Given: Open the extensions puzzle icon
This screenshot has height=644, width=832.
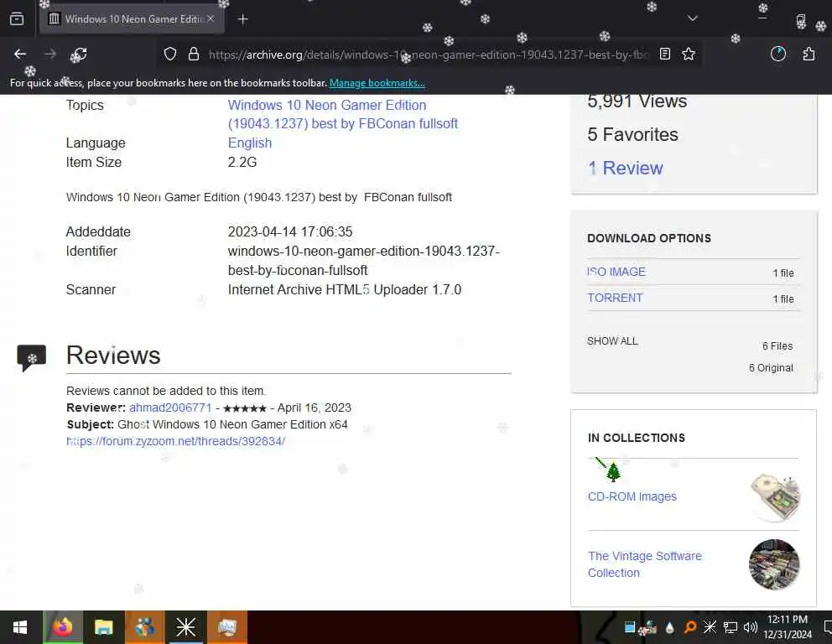Looking at the screenshot, I should [x=809, y=55].
